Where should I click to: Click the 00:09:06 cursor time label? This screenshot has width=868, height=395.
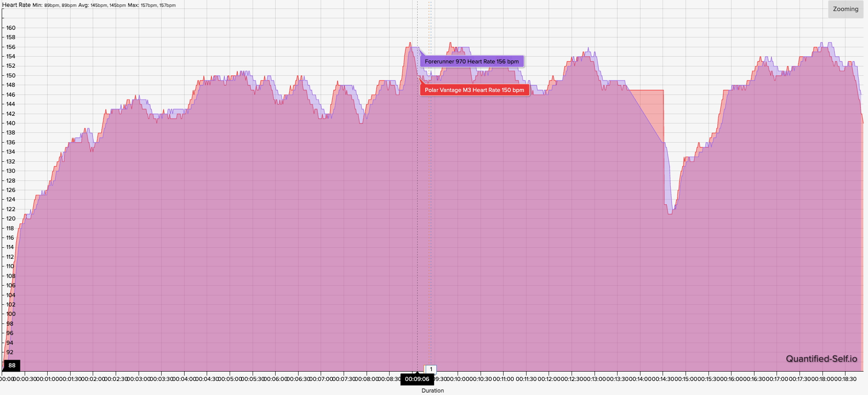[417, 379]
